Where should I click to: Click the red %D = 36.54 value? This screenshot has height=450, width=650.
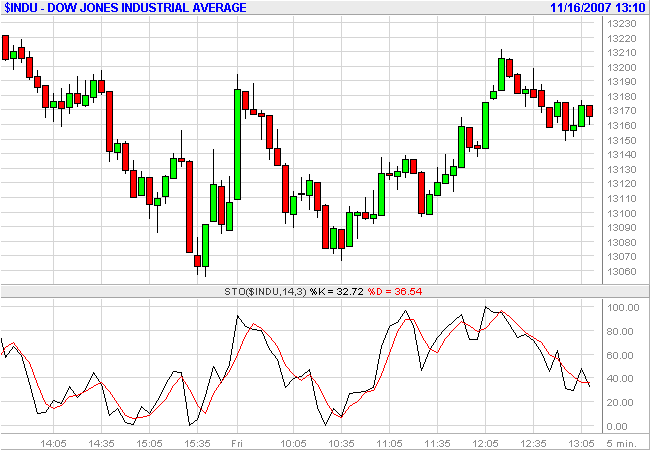(395, 292)
